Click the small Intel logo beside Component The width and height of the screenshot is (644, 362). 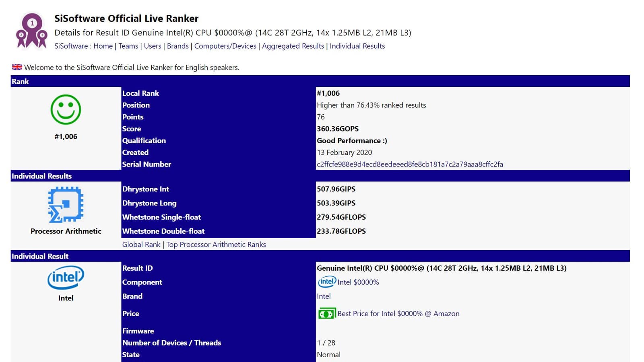(x=327, y=282)
